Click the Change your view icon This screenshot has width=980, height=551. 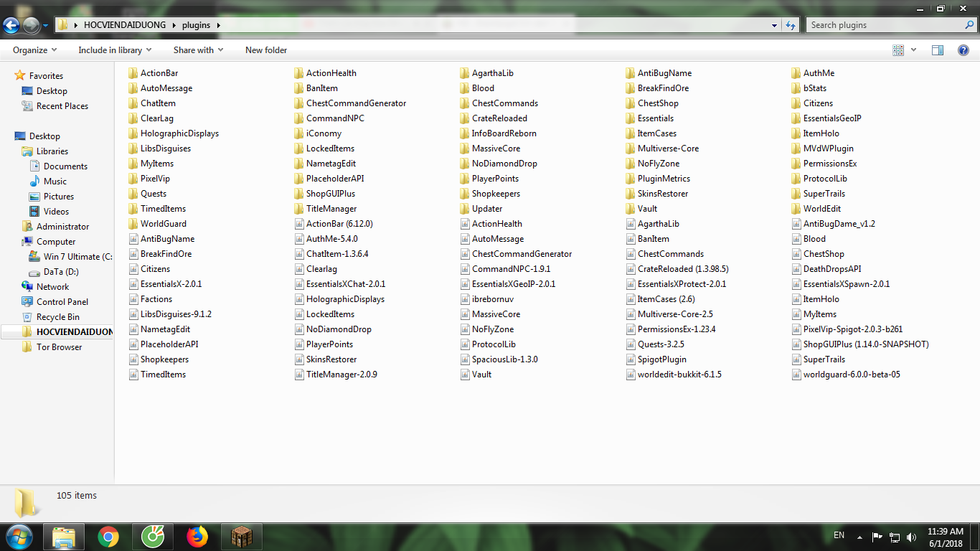[x=898, y=50]
